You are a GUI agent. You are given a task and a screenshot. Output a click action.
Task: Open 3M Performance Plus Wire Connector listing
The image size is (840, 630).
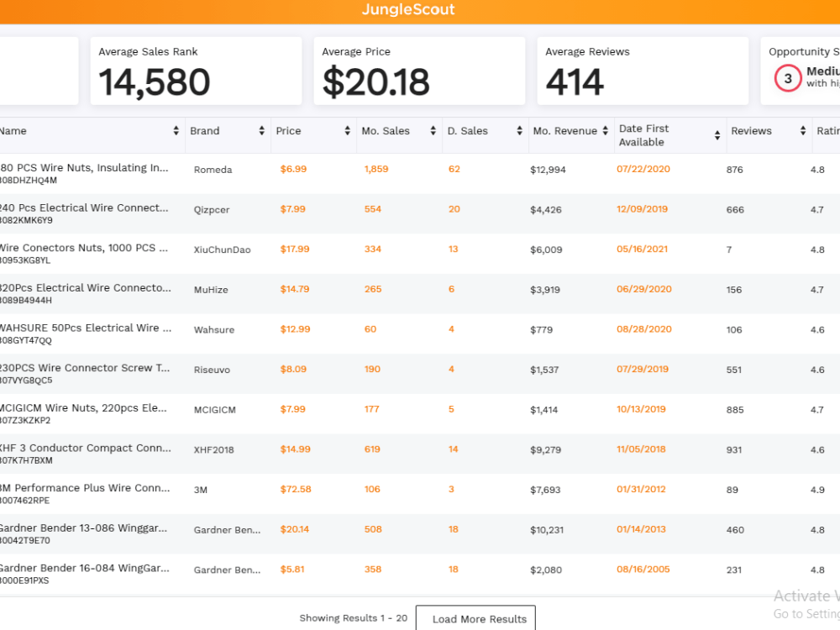[85, 488]
